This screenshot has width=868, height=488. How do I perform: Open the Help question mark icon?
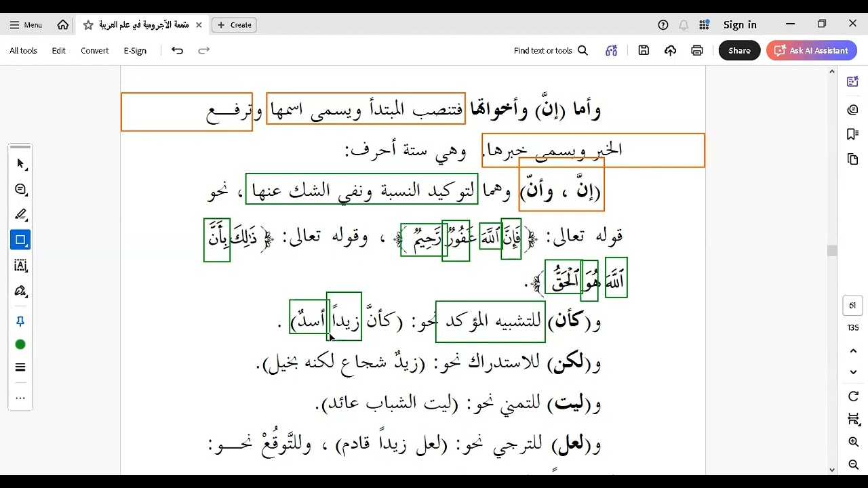click(x=663, y=25)
